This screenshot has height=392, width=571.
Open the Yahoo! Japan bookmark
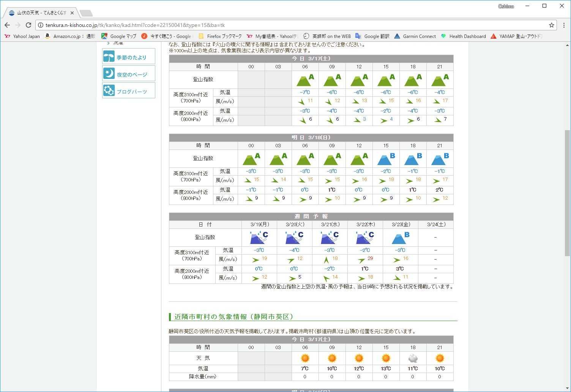point(22,36)
